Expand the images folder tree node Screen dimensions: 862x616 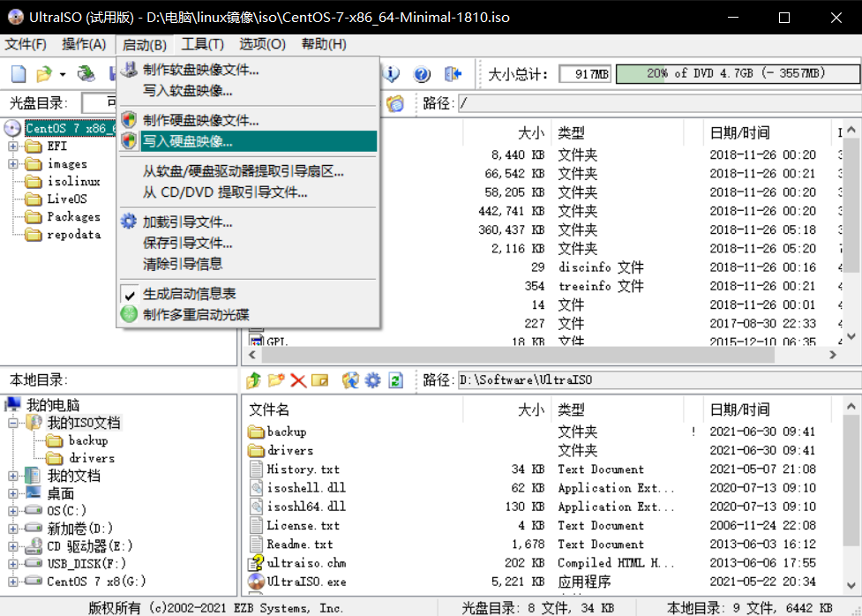pyautogui.click(x=13, y=164)
